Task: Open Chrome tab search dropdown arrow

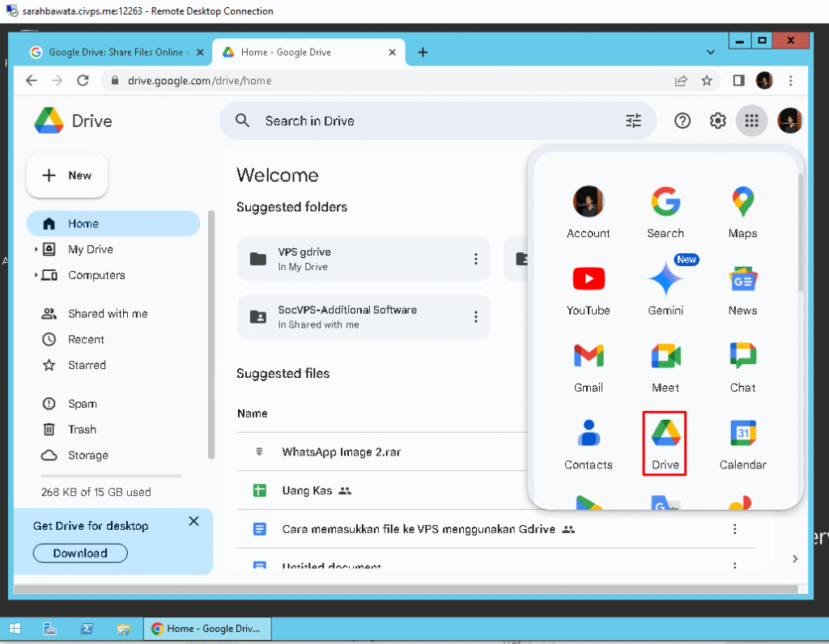Action: point(710,53)
